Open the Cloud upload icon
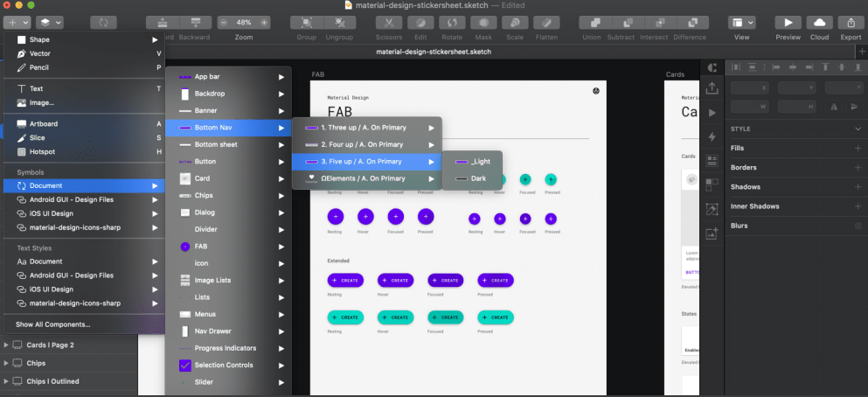The width and height of the screenshot is (868, 397). (x=819, y=22)
